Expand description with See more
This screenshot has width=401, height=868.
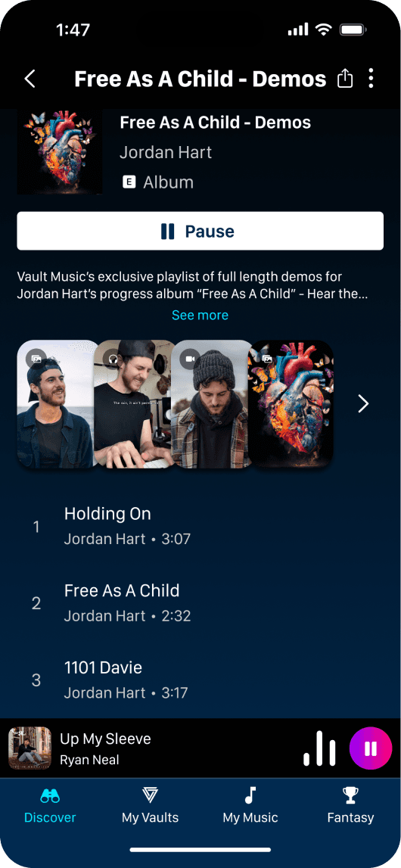(x=201, y=315)
